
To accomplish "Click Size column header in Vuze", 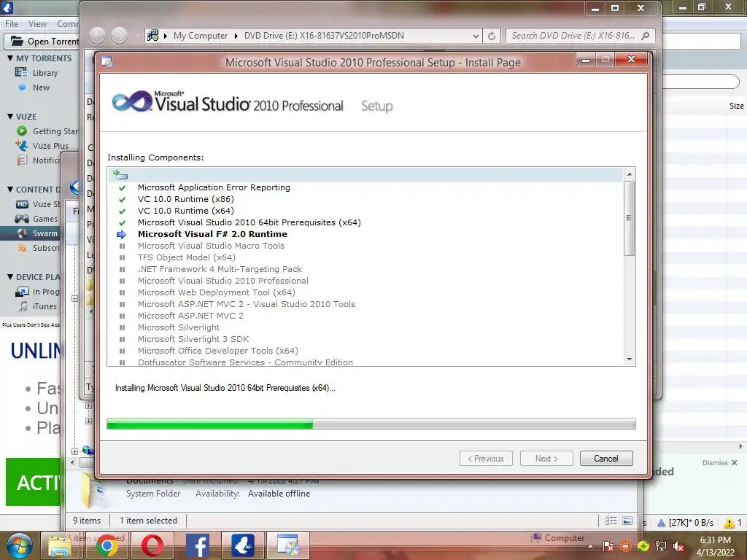I will coord(737,106).
